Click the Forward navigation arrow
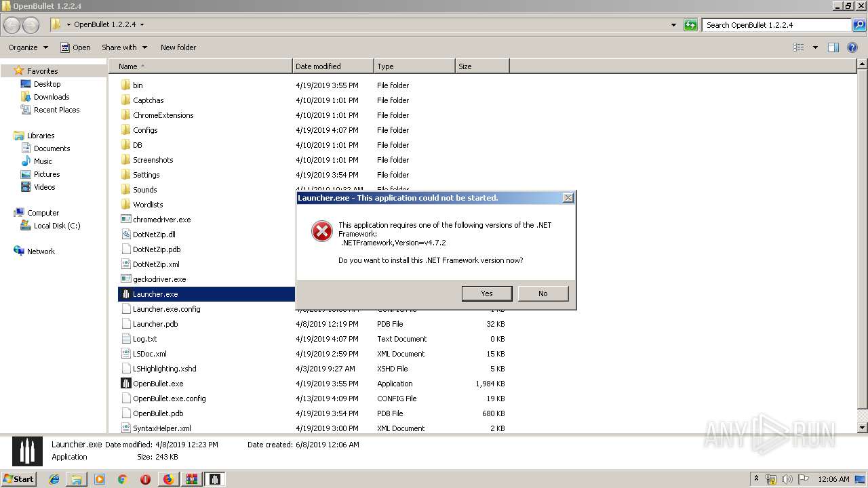 pos(31,25)
